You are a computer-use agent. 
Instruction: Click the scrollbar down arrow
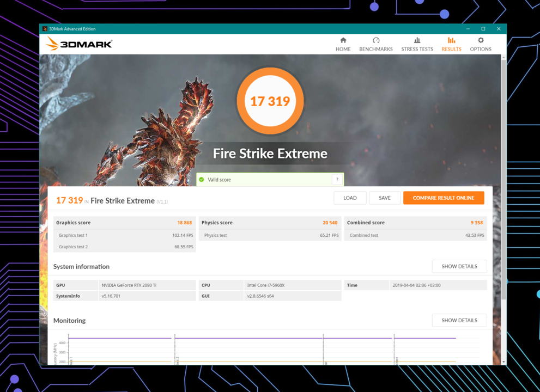[x=503, y=362]
